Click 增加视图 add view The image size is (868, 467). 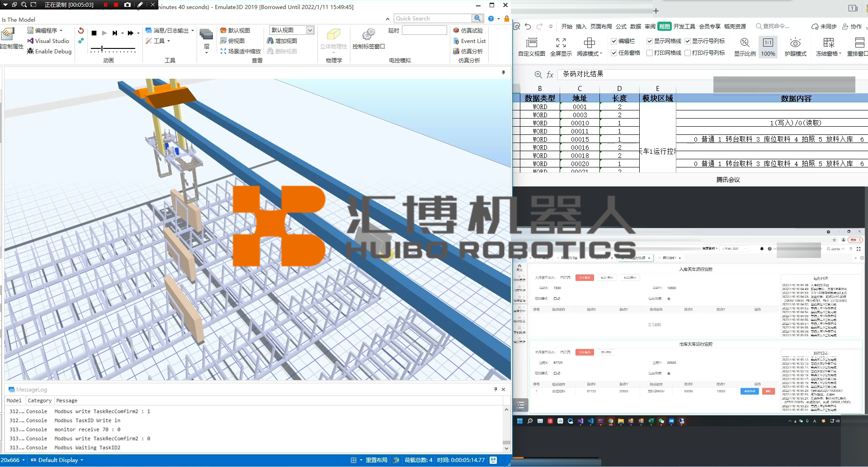coord(282,41)
